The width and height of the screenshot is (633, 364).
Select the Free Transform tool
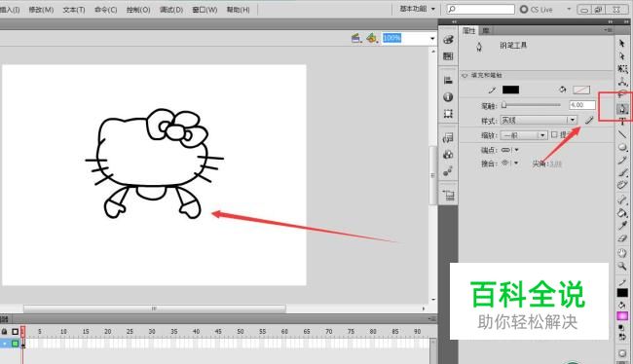[622, 69]
